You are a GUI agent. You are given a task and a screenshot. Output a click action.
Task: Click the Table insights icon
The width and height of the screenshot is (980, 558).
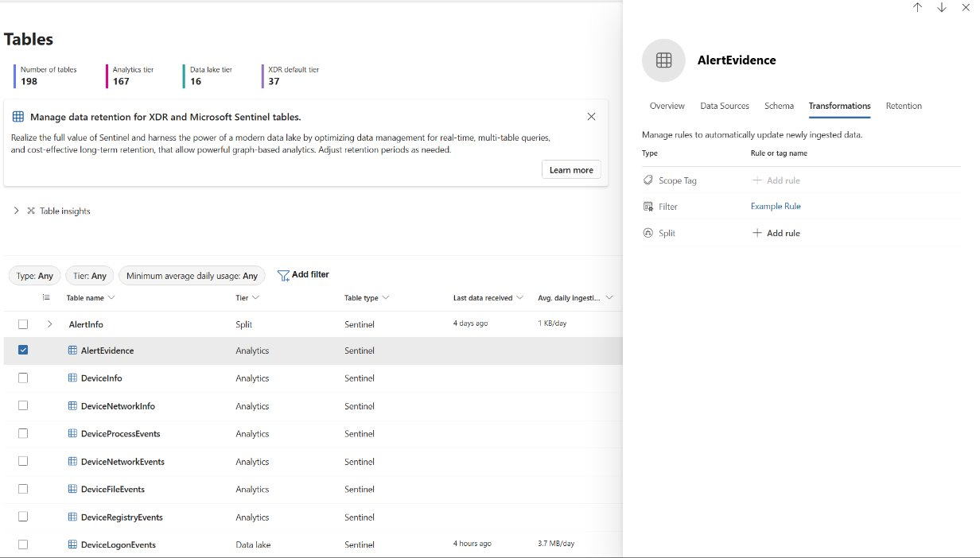[31, 211]
